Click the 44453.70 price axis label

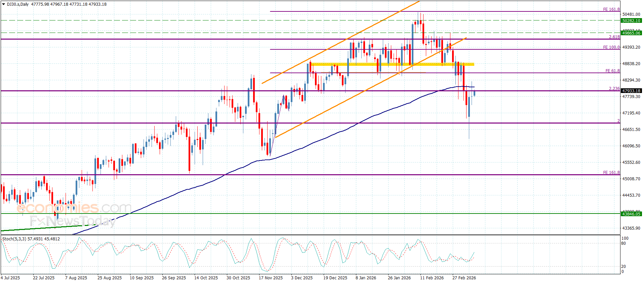(631, 195)
